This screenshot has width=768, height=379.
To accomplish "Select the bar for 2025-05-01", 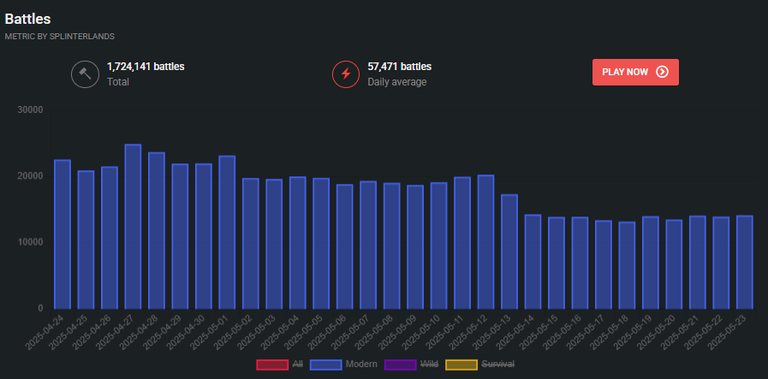I will pos(227,233).
